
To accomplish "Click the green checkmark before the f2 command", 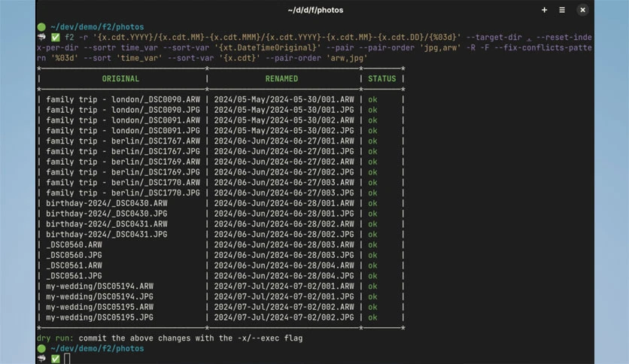I will 56,38.
